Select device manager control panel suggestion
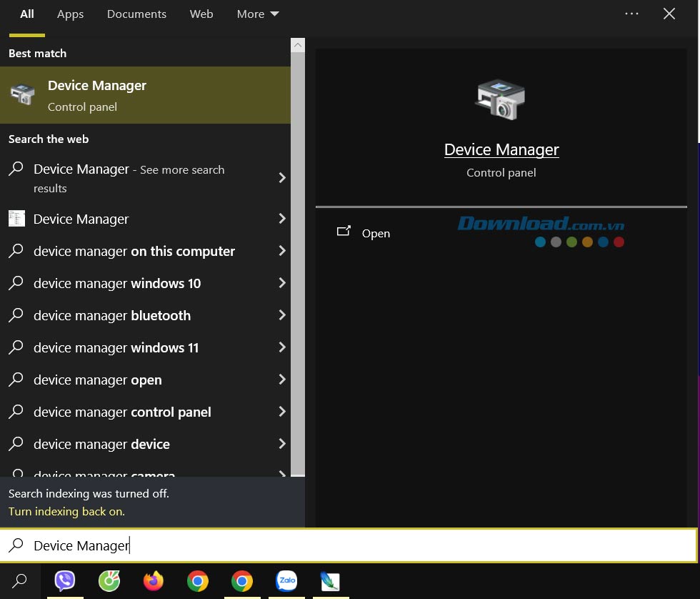The width and height of the screenshot is (700, 599). [x=122, y=412]
